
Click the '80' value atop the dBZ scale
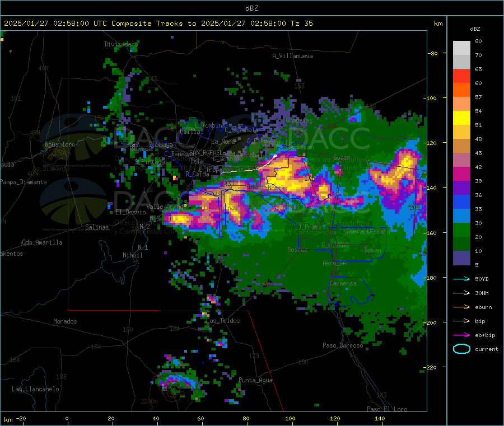pyautogui.click(x=478, y=41)
